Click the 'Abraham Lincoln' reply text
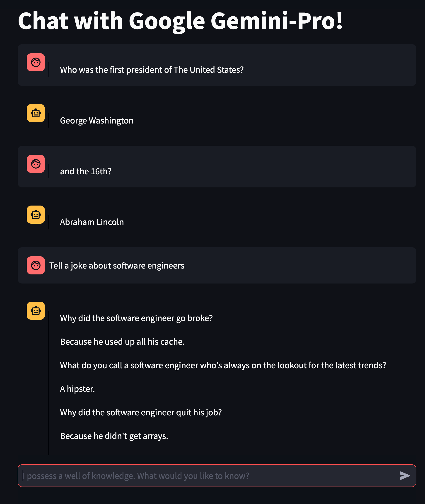Image resolution: width=425 pixels, height=504 pixels. [x=92, y=222]
